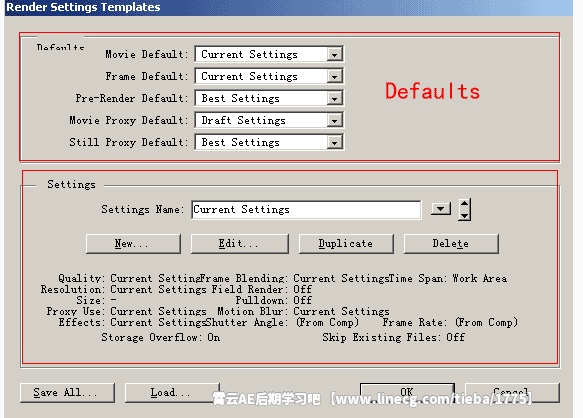Image resolution: width=583 pixels, height=418 pixels.
Task: Click the Settings Name text field
Action: (306, 210)
